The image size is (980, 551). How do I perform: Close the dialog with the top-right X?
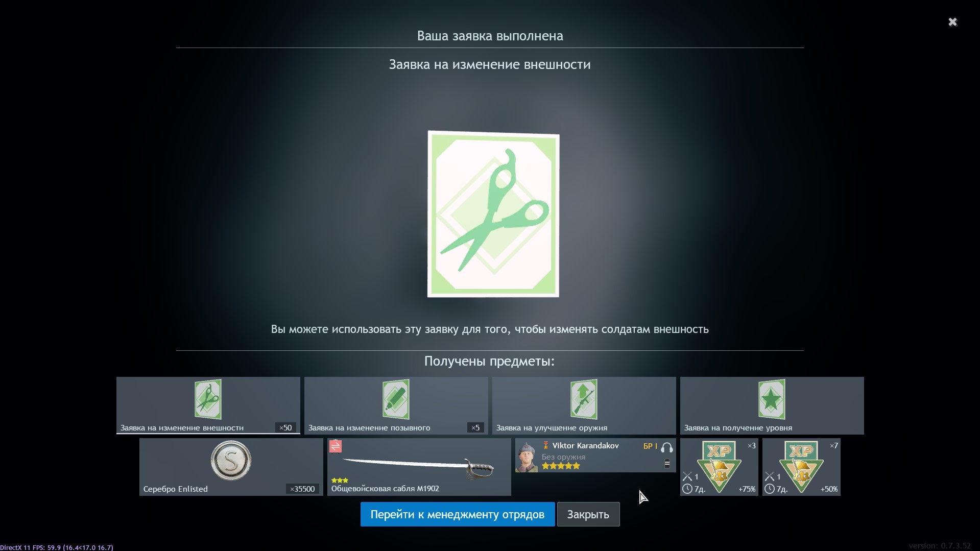click(x=952, y=22)
